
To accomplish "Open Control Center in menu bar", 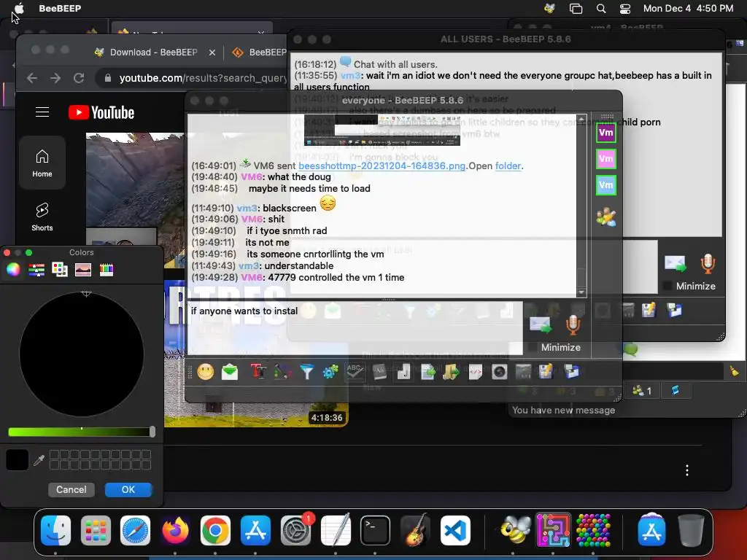I will [x=625, y=8].
